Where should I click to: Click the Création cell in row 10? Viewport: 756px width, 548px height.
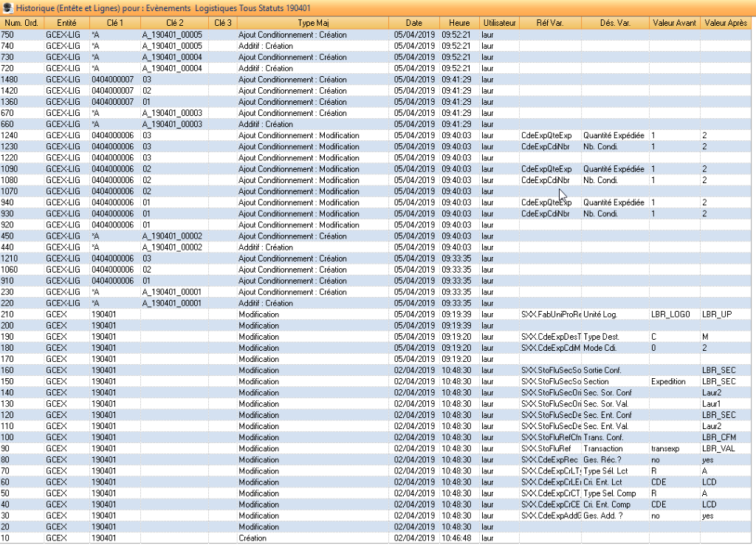253,538
